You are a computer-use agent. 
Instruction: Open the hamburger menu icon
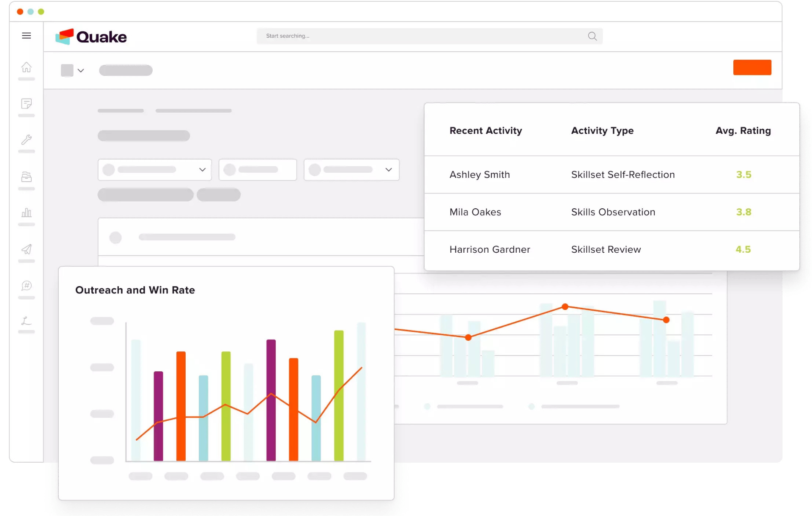point(26,36)
